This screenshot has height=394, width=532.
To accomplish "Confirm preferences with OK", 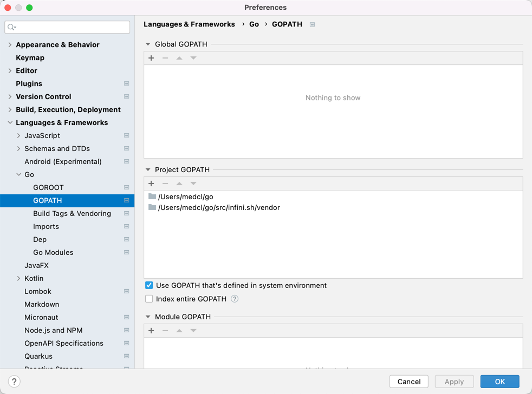I will point(499,382).
